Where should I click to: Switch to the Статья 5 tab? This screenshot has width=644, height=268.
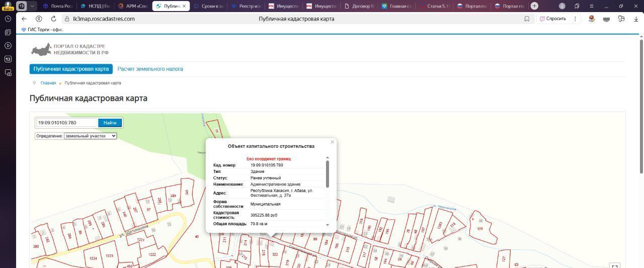coord(435,6)
